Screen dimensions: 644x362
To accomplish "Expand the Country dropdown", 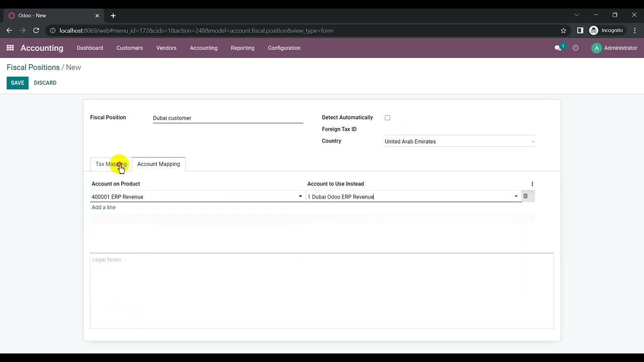I will [533, 142].
